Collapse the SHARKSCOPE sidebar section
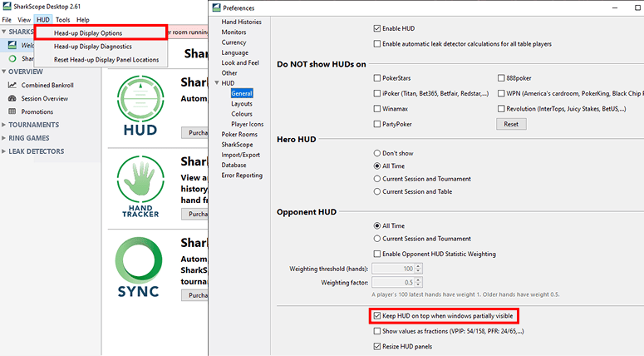 tap(3, 32)
